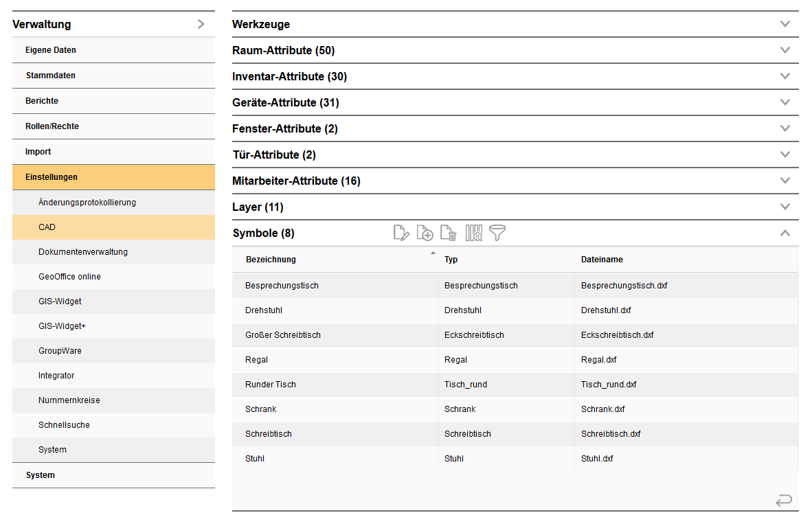This screenshot has height=513, width=812.
Task: Open the Dokumentenverwaltung settings
Action: coord(83,252)
